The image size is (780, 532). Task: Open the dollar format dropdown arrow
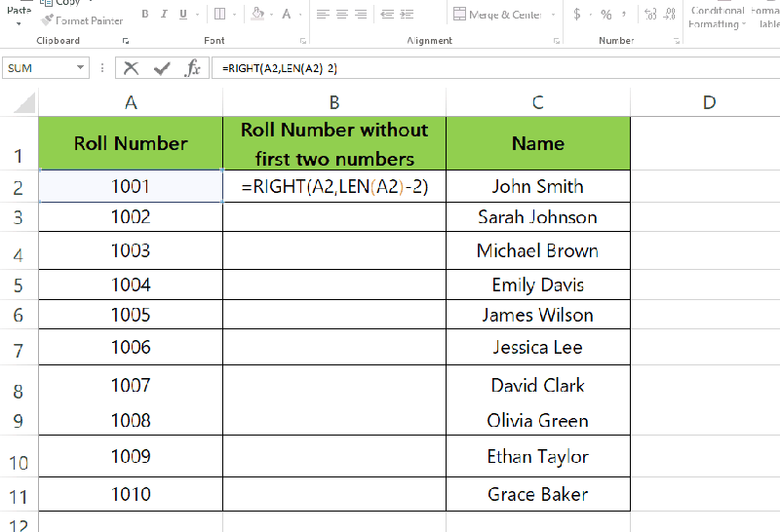[591, 15]
